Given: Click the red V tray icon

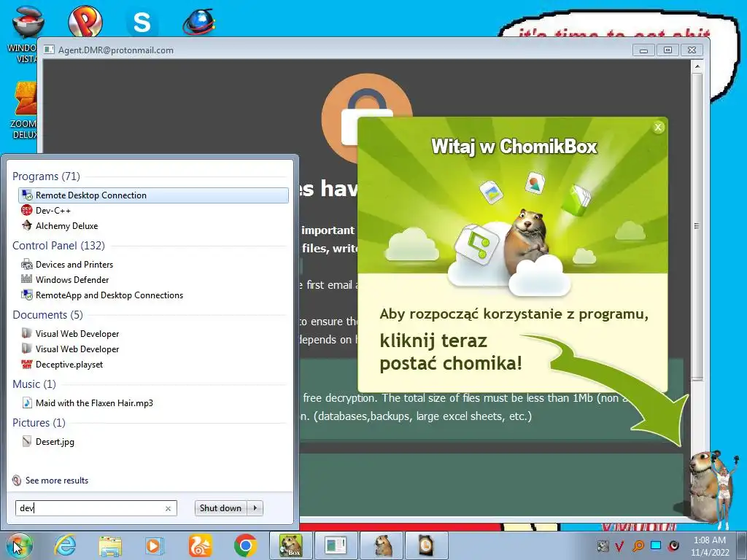Looking at the screenshot, I should 619,545.
